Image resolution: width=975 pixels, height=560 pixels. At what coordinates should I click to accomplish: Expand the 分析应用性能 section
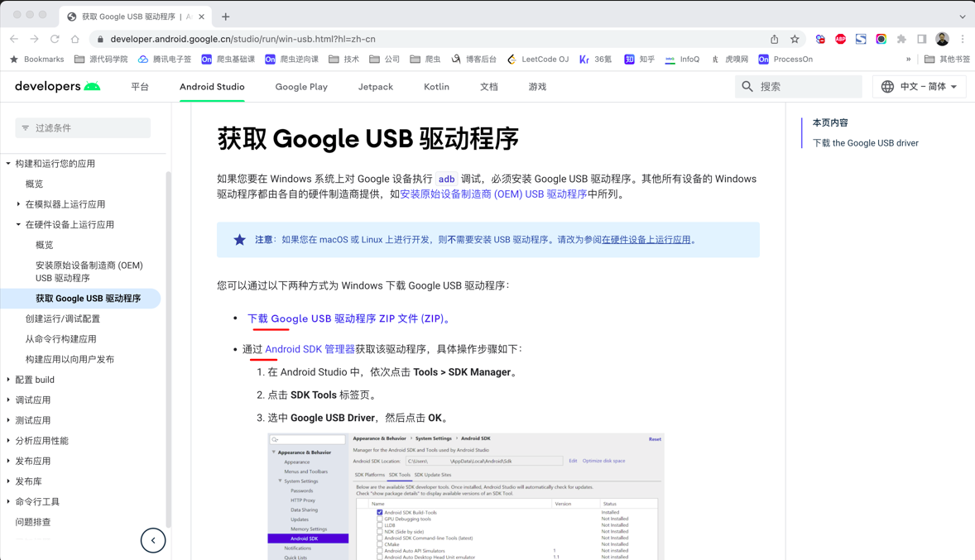click(8, 441)
